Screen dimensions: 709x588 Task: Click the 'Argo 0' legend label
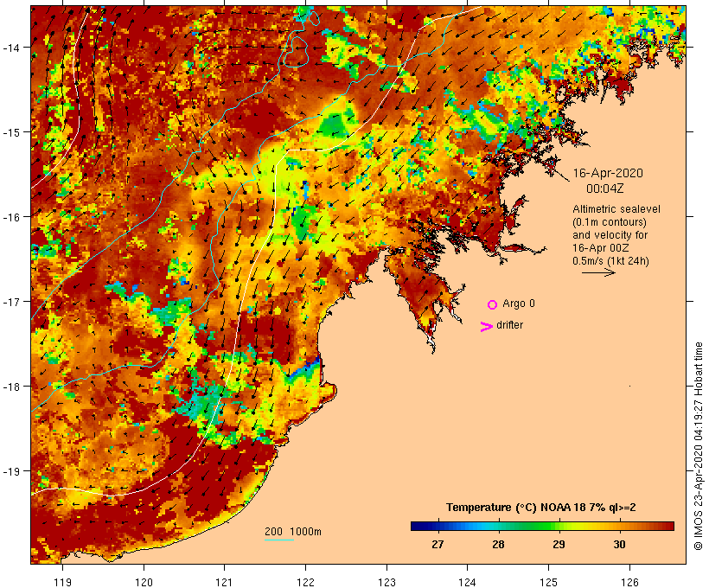(519, 304)
